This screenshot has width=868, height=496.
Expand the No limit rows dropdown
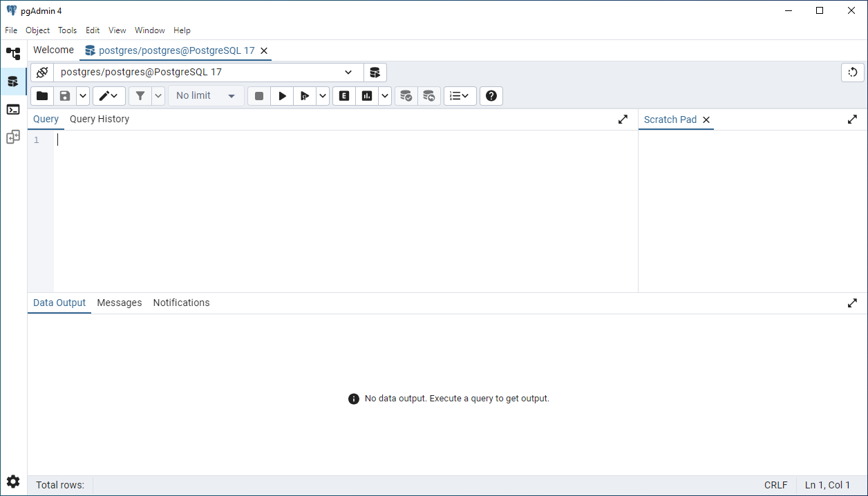pos(206,96)
